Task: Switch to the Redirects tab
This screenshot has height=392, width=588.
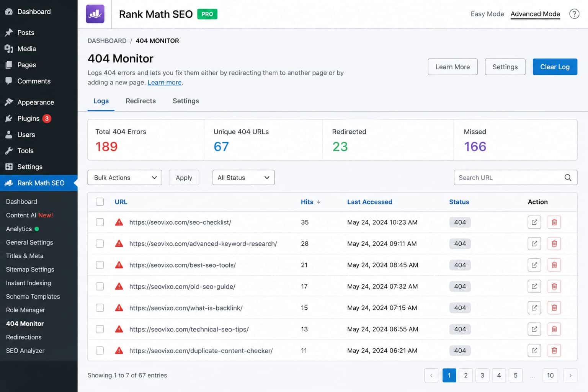Action: [141, 101]
